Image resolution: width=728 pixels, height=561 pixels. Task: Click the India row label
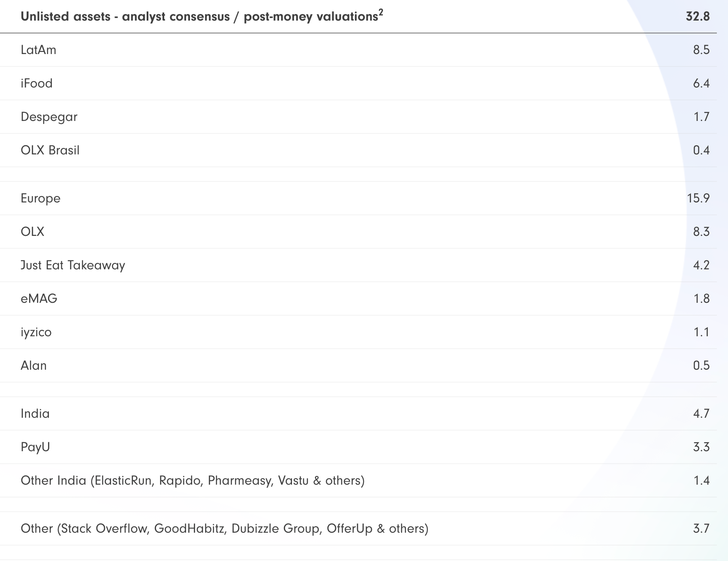click(35, 413)
